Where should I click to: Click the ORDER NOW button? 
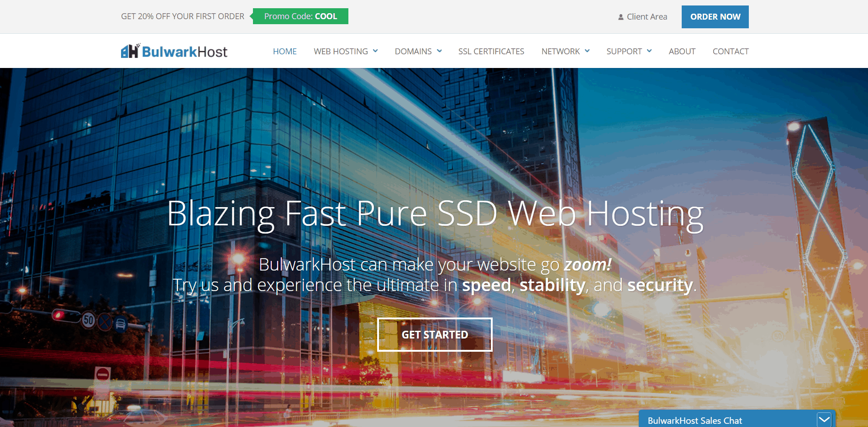click(x=715, y=17)
